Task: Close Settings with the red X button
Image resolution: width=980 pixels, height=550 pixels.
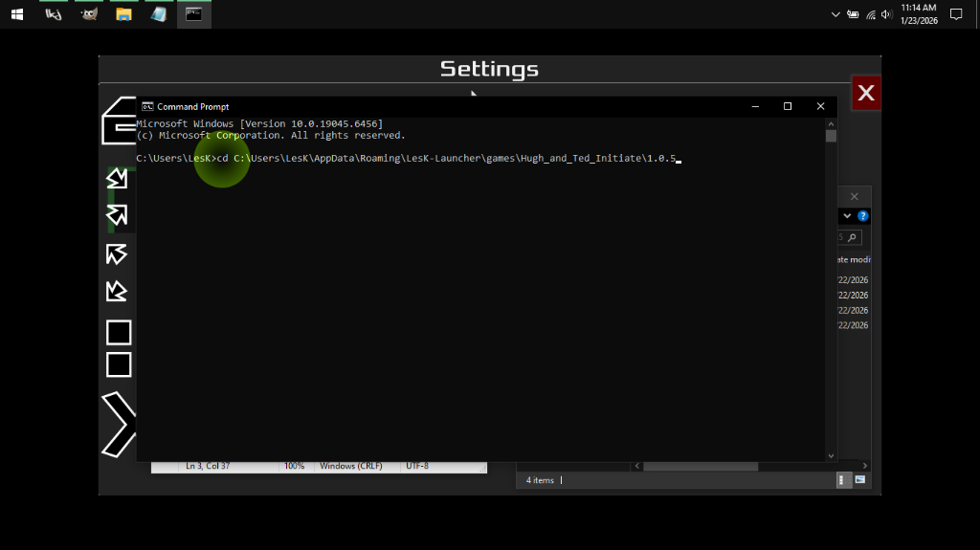Action: (x=865, y=93)
